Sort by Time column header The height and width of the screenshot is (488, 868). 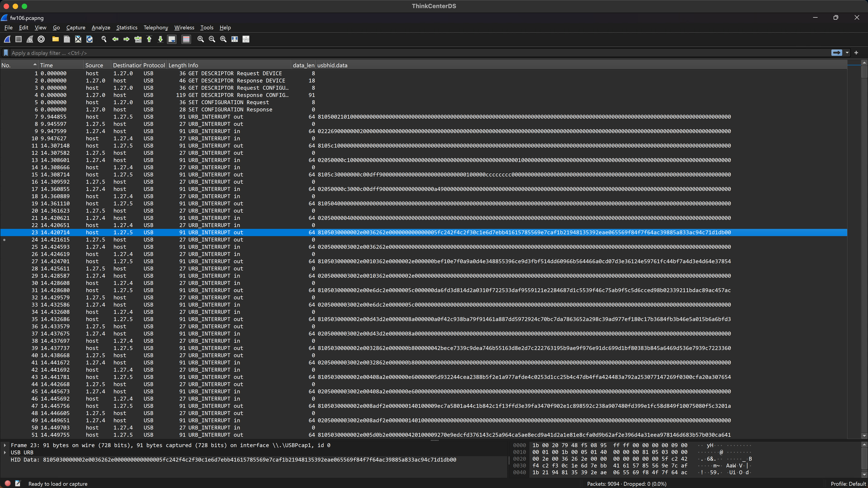tap(61, 65)
